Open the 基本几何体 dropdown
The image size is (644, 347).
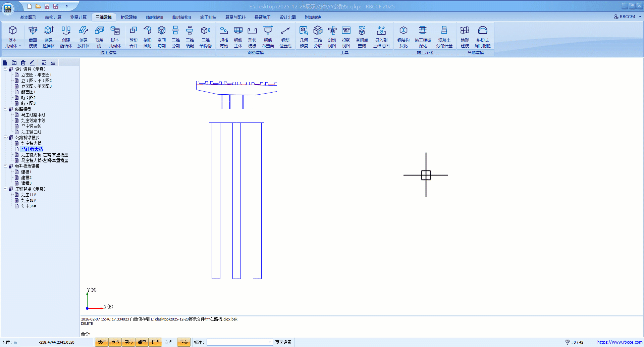point(13,46)
